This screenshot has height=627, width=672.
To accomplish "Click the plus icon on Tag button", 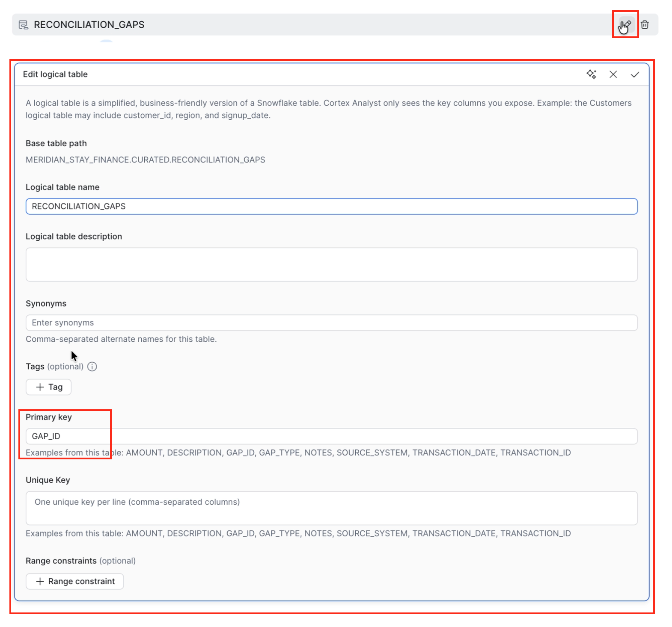I will click(x=40, y=387).
